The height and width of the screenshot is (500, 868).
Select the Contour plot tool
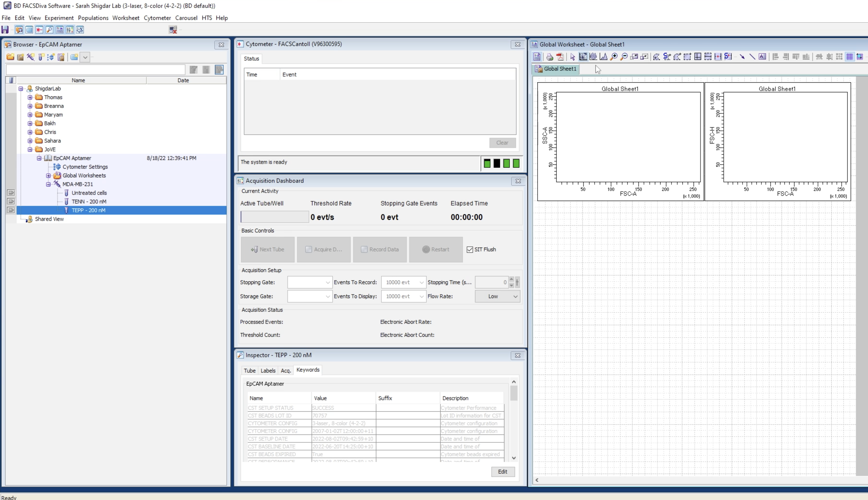coord(593,57)
